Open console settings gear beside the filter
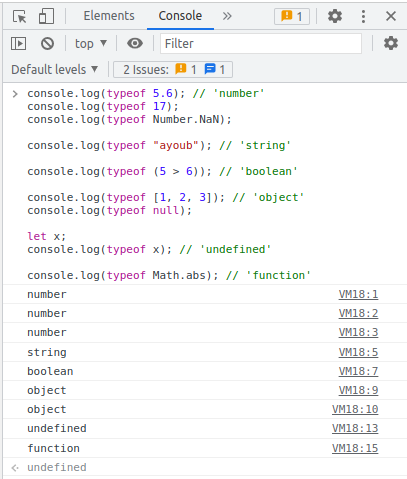This screenshot has height=479, width=407. click(391, 43)
